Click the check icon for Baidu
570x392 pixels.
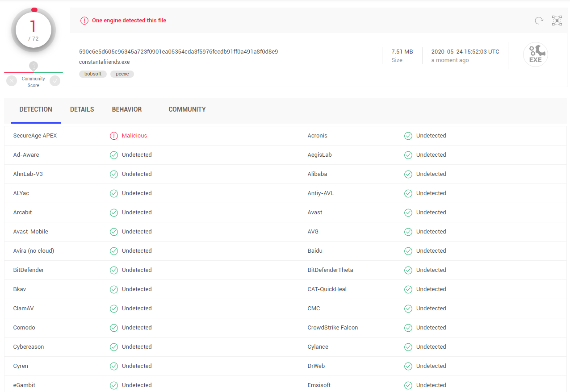408,251
